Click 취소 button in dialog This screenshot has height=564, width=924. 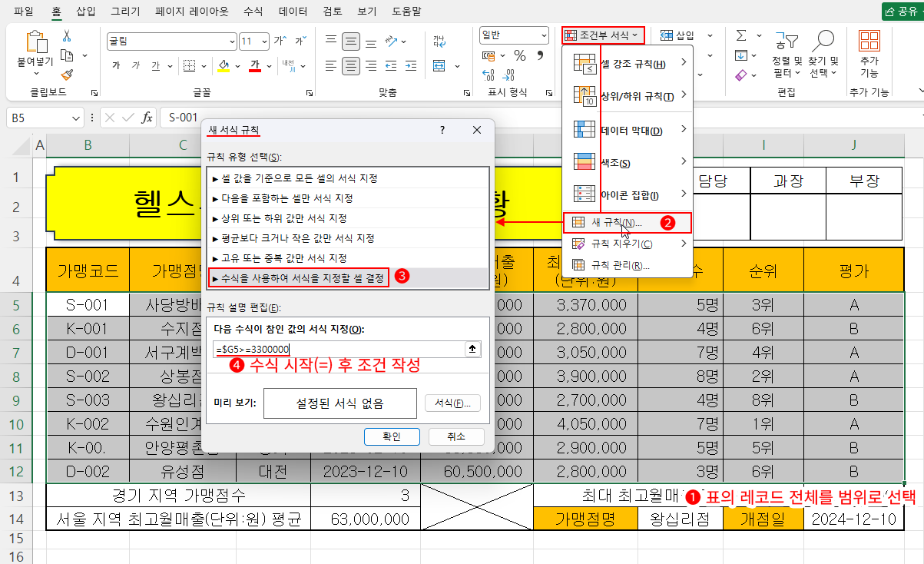coord(456,436)
